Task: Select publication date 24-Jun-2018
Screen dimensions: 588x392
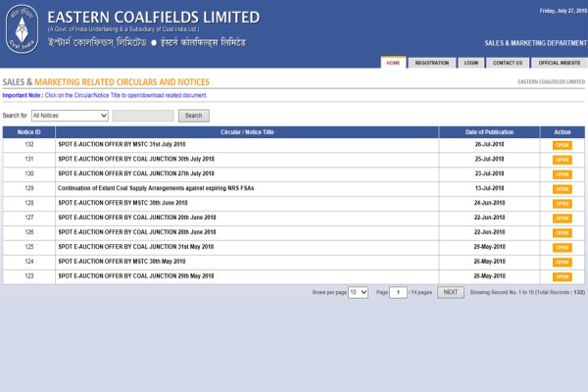Action: pyautogui.click(x=489, y=203)
